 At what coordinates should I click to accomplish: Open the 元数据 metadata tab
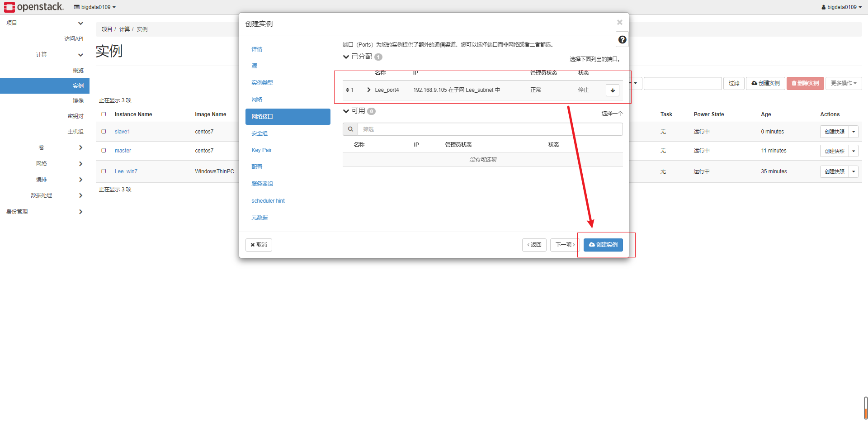coord(259,218)
